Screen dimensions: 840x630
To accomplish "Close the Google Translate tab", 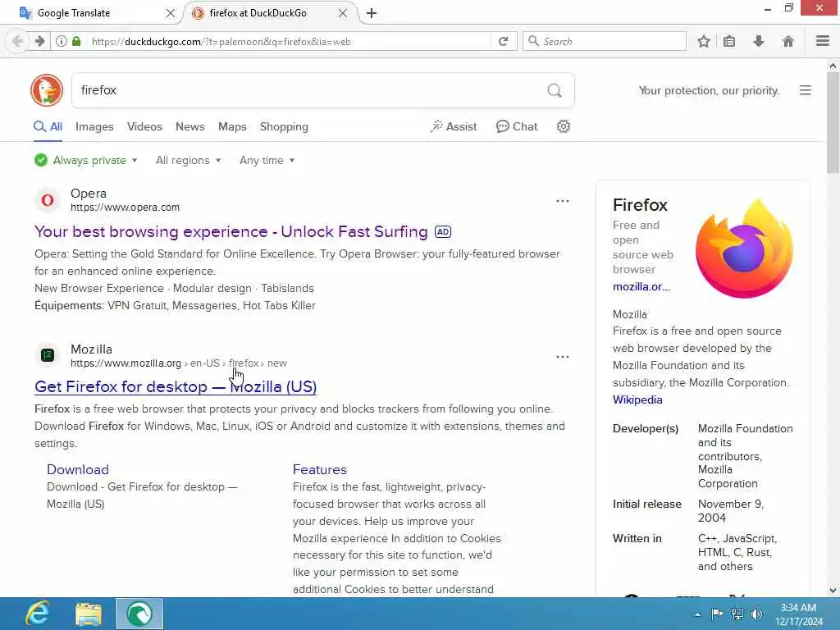I will [x=171, y=13].
